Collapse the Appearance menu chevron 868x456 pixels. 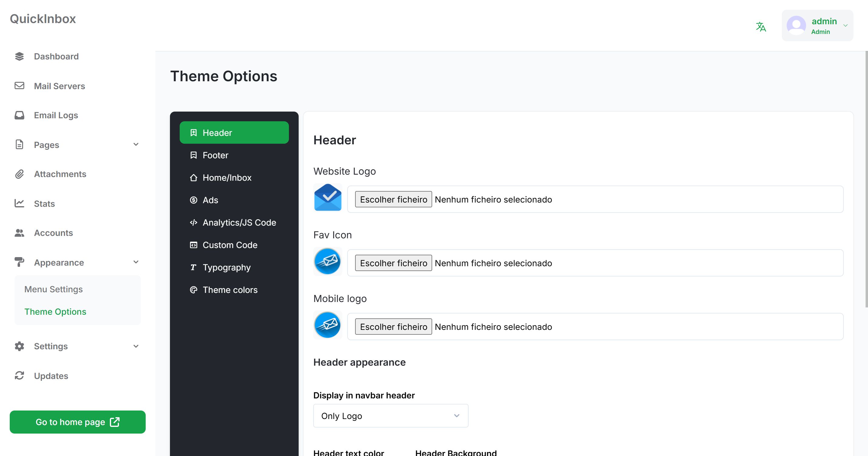(136, 262)
